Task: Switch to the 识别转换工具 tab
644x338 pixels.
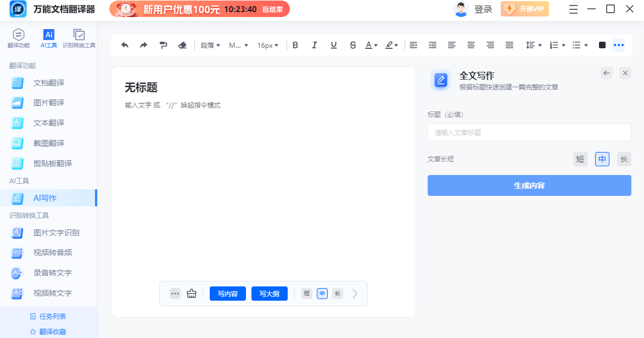Action: (x=79, y=38)
